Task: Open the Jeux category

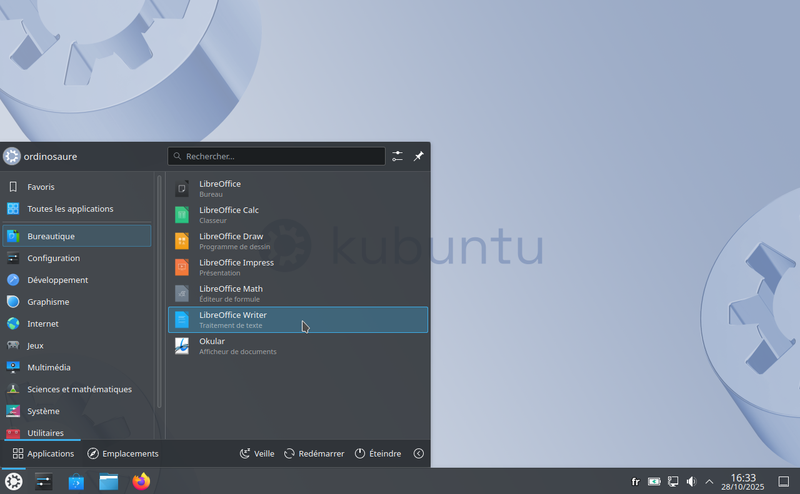Action: coord(77,345)
